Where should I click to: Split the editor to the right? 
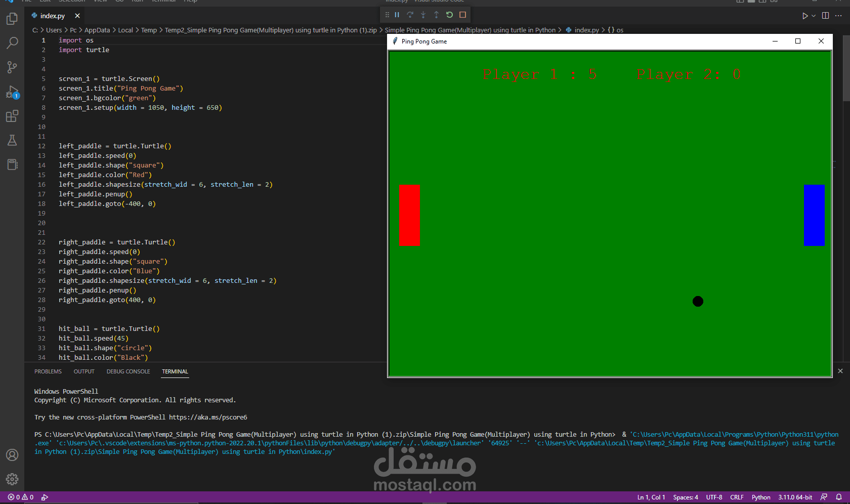(826, 16)
